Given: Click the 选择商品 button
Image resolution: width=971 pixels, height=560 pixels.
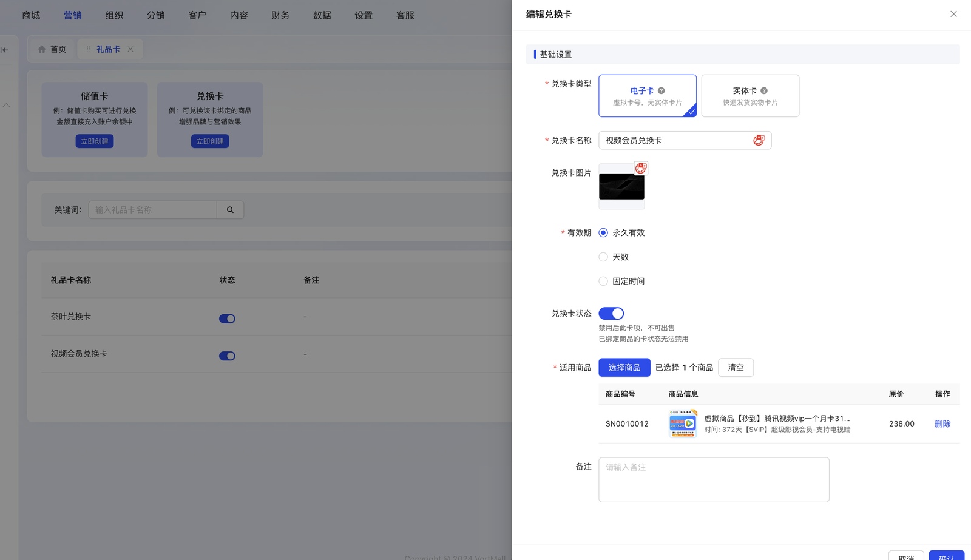Looking at the screenshot, I should [x=624, y=368].
